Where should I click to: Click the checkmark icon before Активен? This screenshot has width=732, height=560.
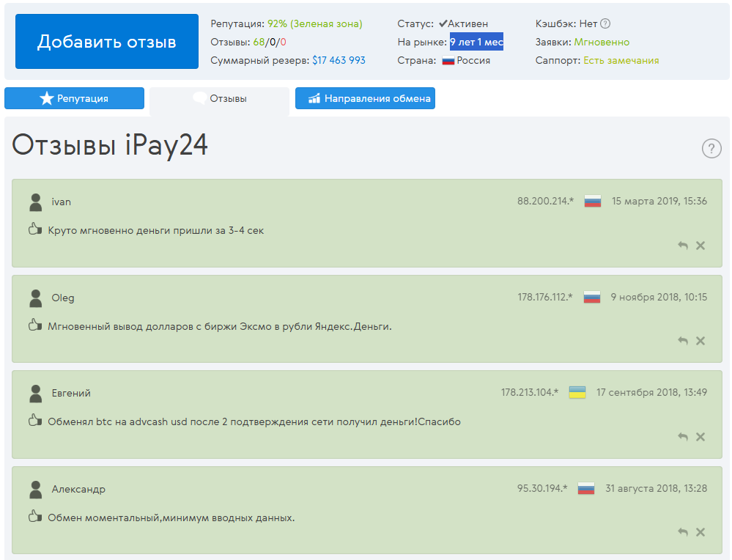(443, 23)
